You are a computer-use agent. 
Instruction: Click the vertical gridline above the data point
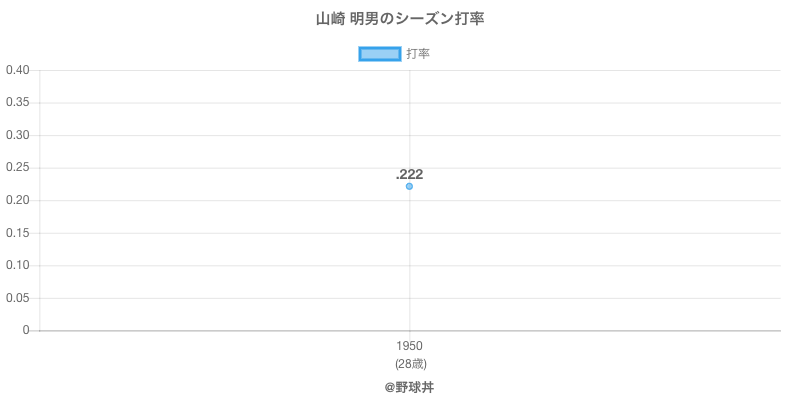point(409,120)
